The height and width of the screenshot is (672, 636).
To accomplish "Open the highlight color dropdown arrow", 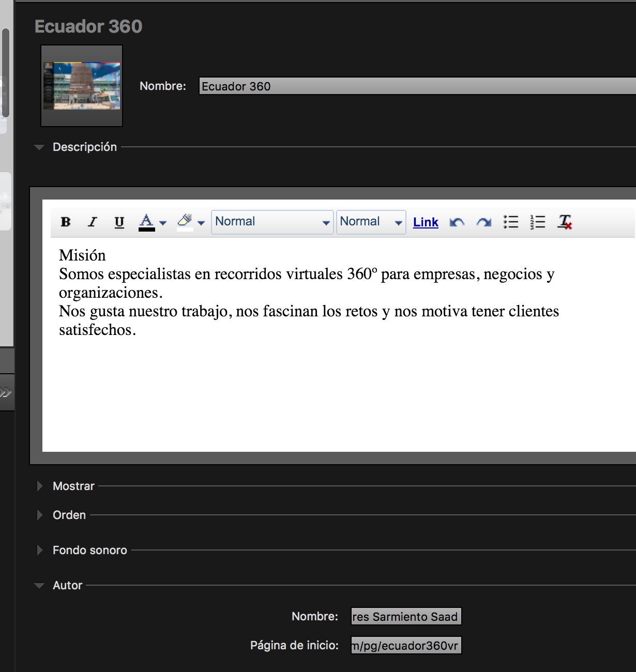I will click(201, 223).
